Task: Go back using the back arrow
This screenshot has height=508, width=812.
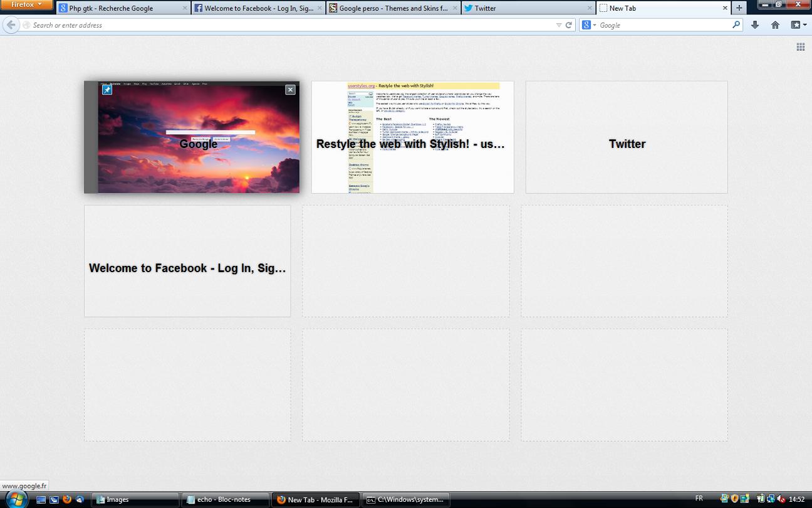Action: point(11,24)
